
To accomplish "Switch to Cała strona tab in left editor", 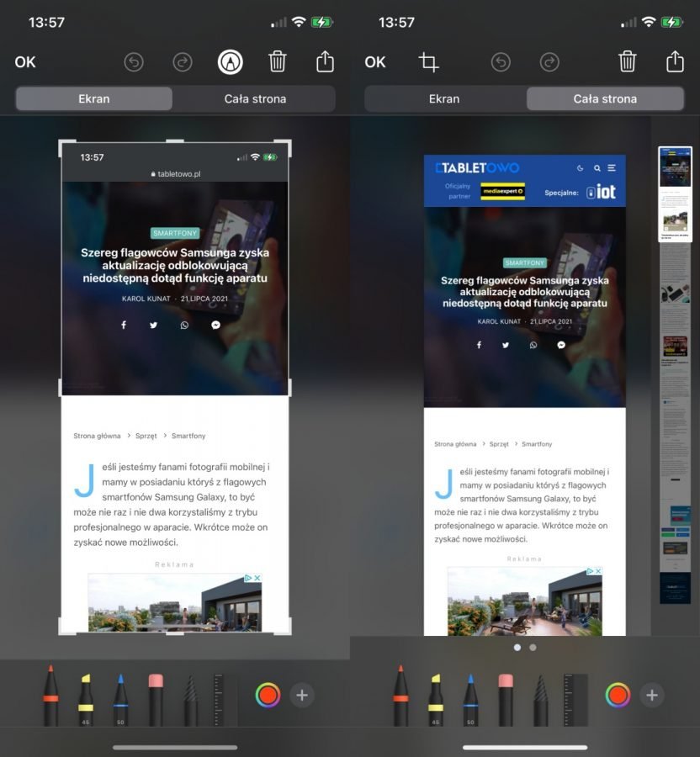I will pyautogui.click(x=255, y=99).
